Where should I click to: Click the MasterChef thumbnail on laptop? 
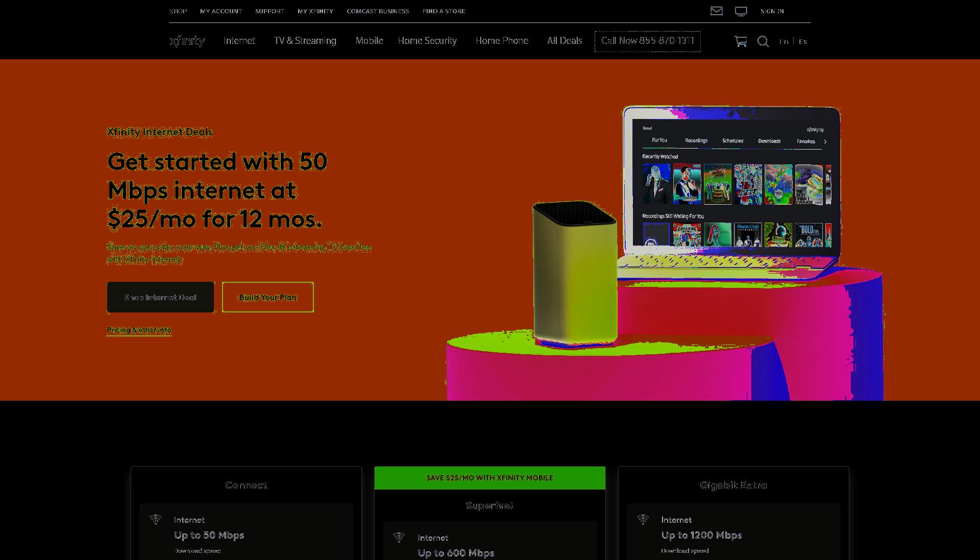(748, 235)
